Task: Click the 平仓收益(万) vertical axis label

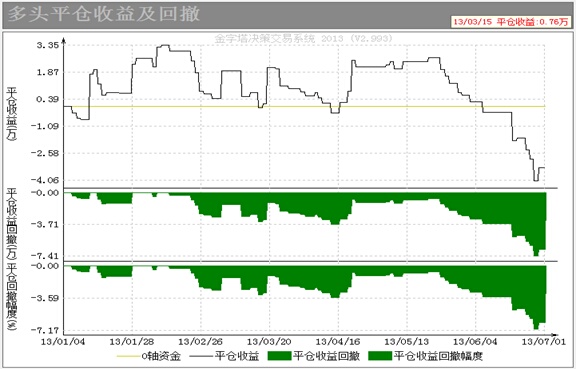Action: coord(12,114)
